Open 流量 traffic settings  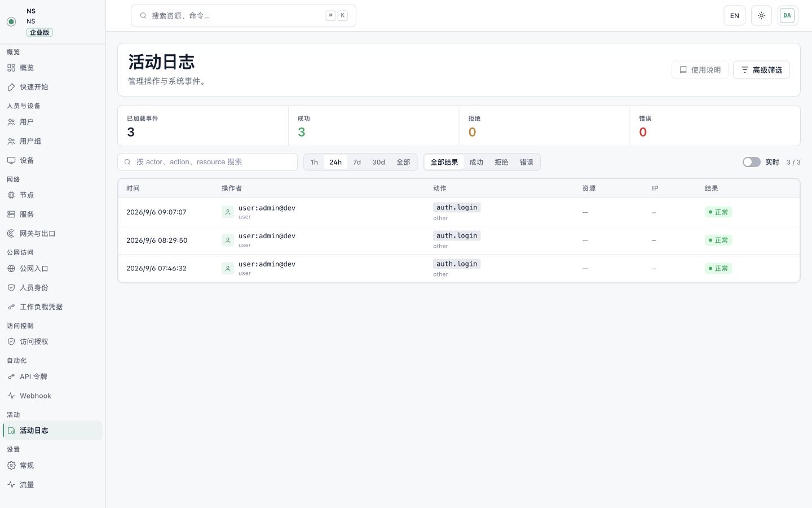[52, 485]
